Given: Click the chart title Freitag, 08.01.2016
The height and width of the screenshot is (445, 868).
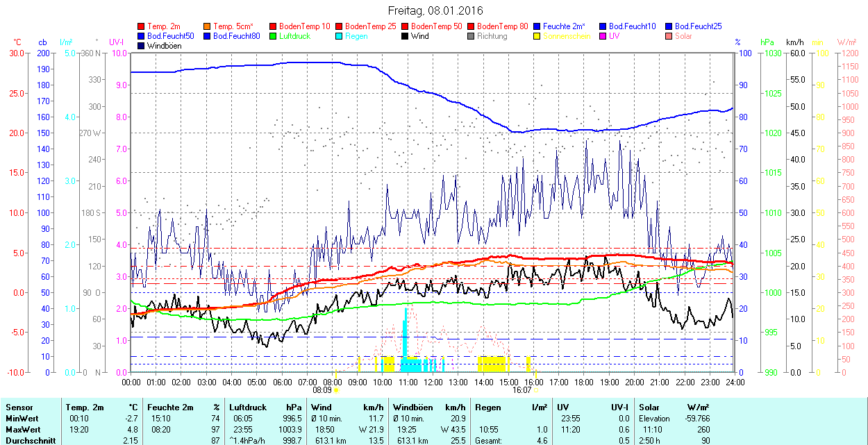Looking at the screenshot, I should pos(435,10).
